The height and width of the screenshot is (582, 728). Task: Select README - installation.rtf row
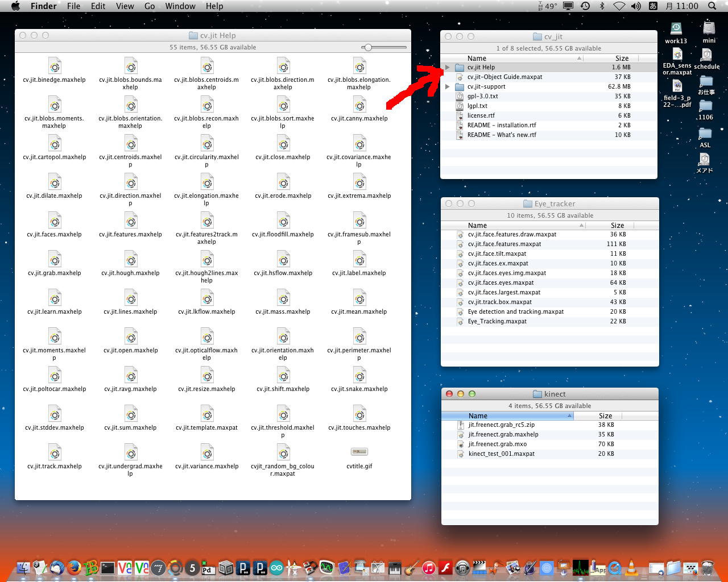[x=549, y=125]
